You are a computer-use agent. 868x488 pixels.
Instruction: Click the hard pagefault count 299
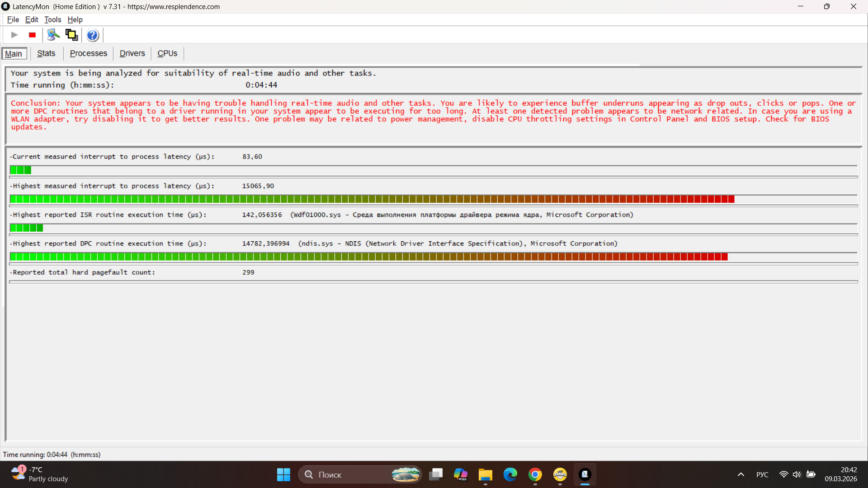coord(248,272)
